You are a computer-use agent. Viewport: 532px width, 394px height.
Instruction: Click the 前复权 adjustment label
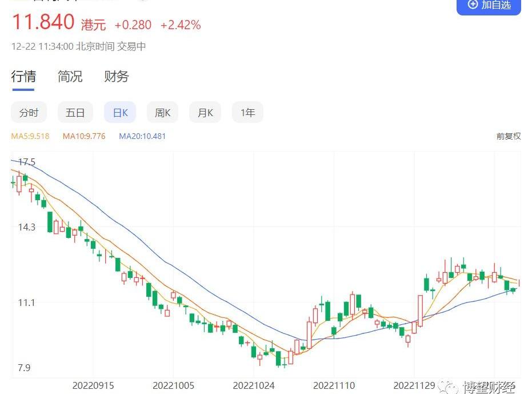tap(509, 136)
